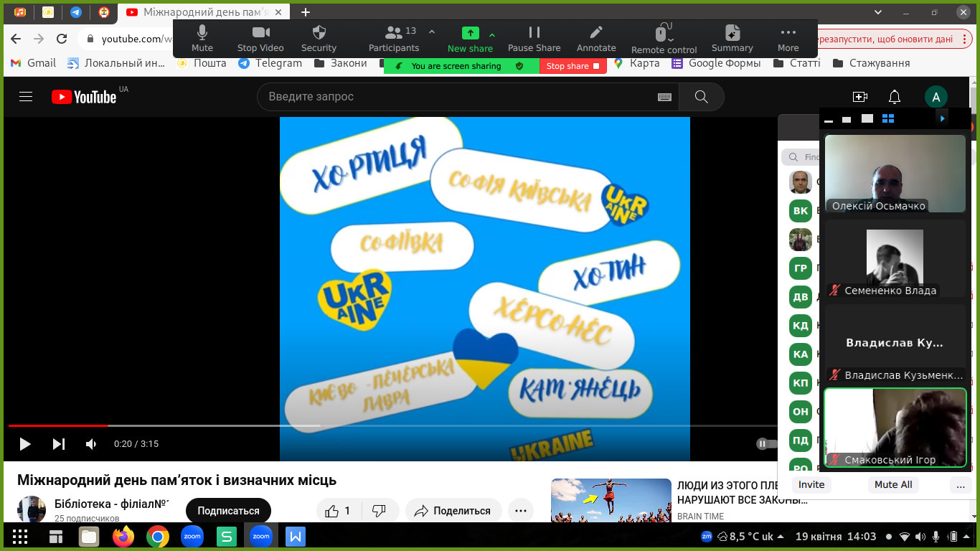Open the More menu in Zoom toolbar
The height and width of the screenshot is (551, 980).
pos(788,33)
